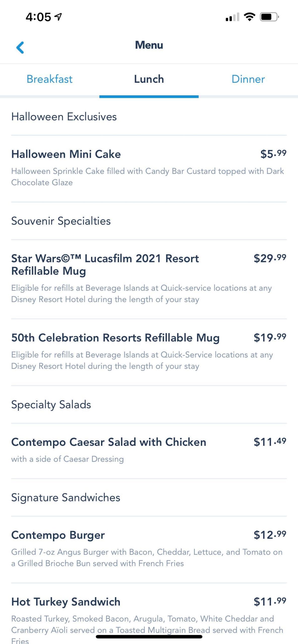This screenshot has height=644, width=298.
Task: Tap the $5.99 Halloween Mini Cake price
Action: click(273, 154)
